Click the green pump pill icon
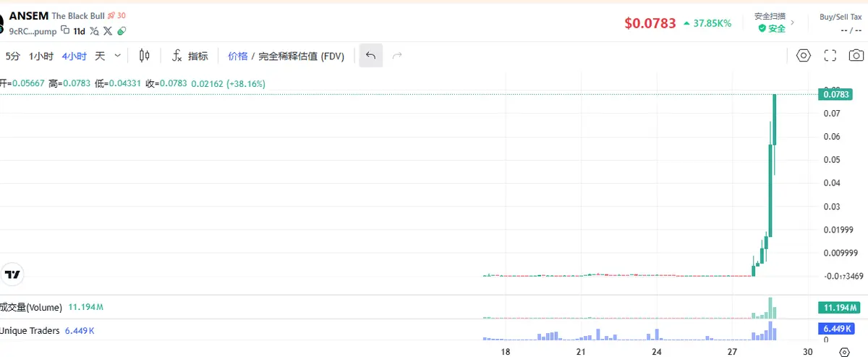The image size is (868, 357). click(x=122, y=30)
